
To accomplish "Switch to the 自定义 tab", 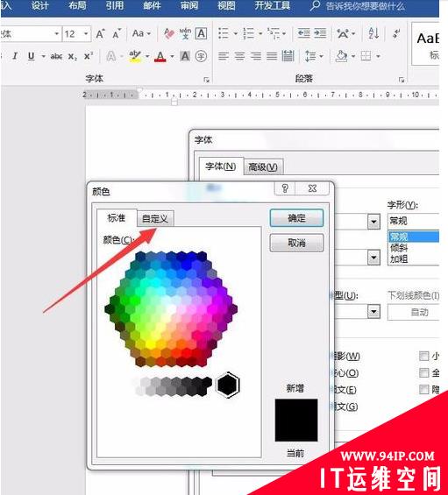I will (155, 218).
